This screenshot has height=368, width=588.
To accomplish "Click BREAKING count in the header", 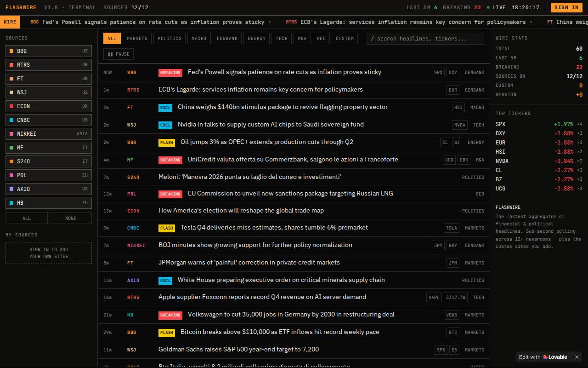I will point(462,7).
